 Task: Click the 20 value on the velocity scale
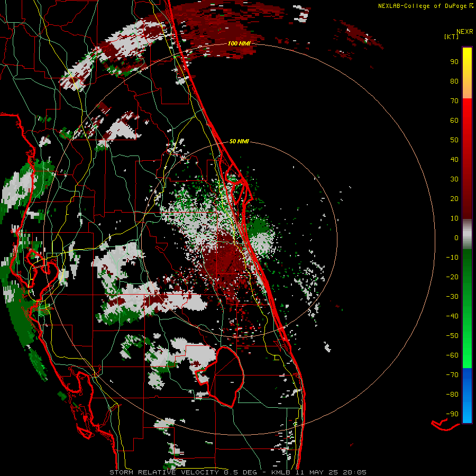click(454, 198)
